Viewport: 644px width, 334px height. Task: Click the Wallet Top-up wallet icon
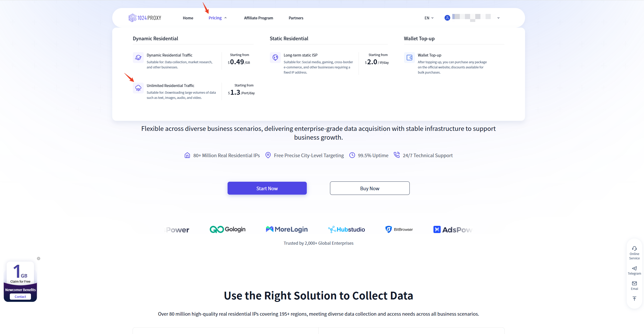[x=409, y=57]
